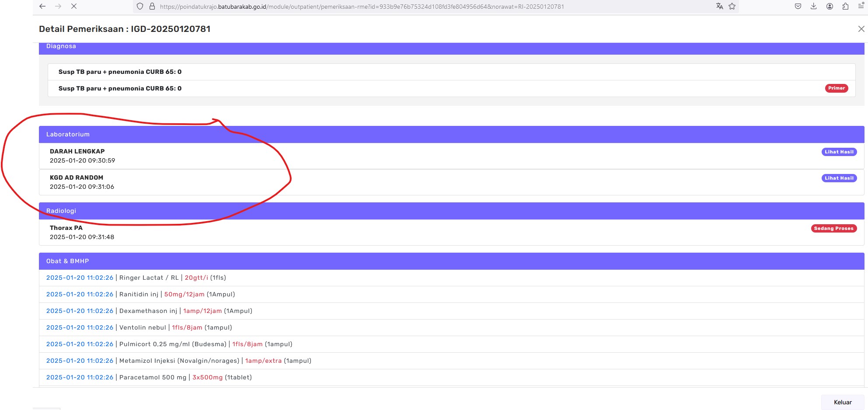Open the shield tracking protection icon
This screenshot has height=410, width=868.
point(140,7)
